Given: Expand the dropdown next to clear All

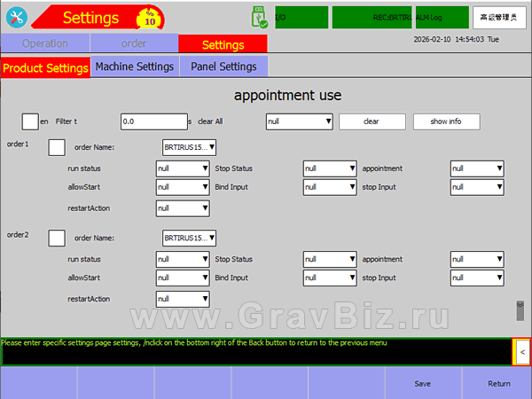Looking at the screenshot, I should click(300, 121).
